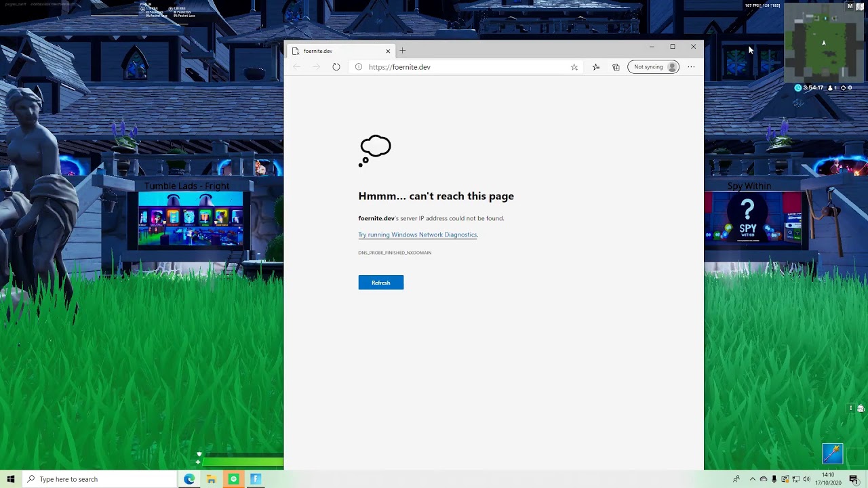The height and width of the screenshot is (488, 868).
Task: Click the Type here to search box
Action: 100,479
